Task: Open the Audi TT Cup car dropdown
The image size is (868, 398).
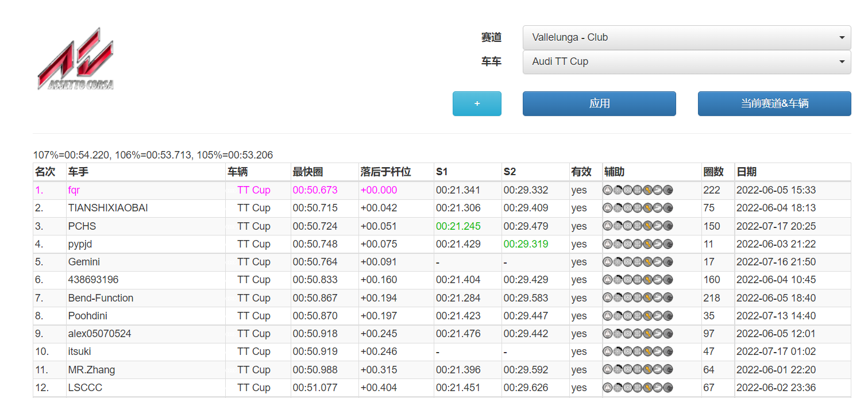Action: [x=686, y=61]
